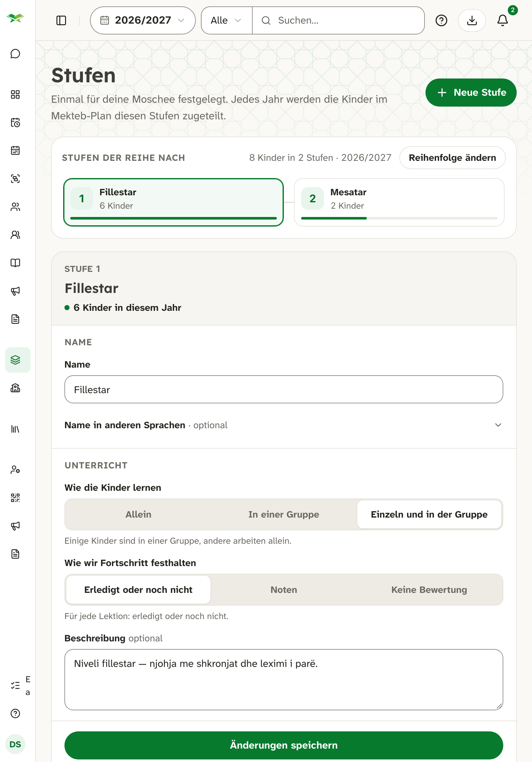Open the QR code icon in the sidebar
This screenshot has height=762, width=532.
click(15, 498)
